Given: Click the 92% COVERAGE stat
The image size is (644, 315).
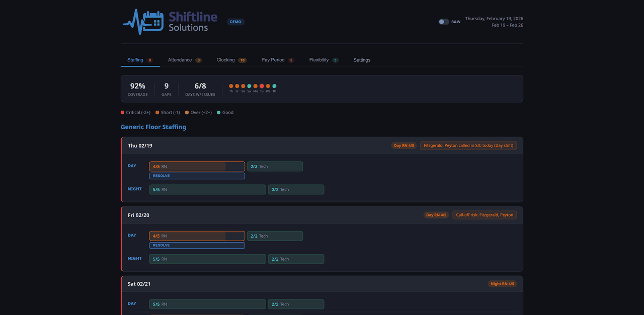Looking at the screenshot, I should (x=138, y=89).
